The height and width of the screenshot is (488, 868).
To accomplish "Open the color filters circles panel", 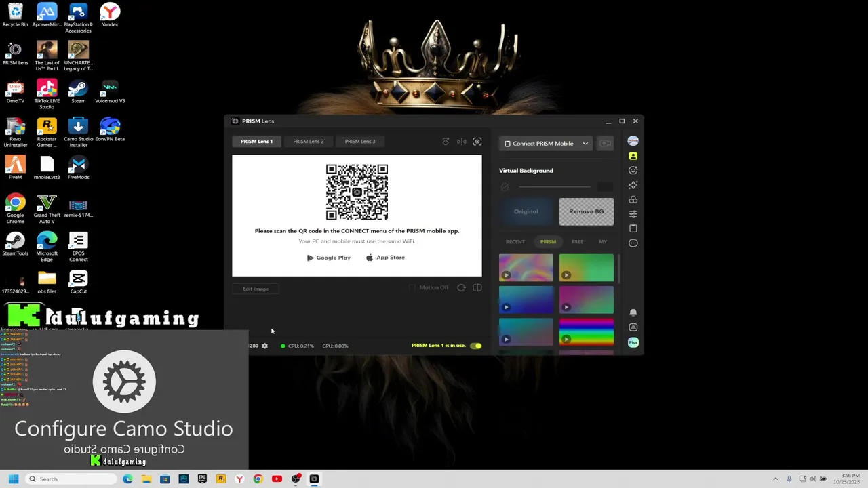I will (x=633, y=199).
